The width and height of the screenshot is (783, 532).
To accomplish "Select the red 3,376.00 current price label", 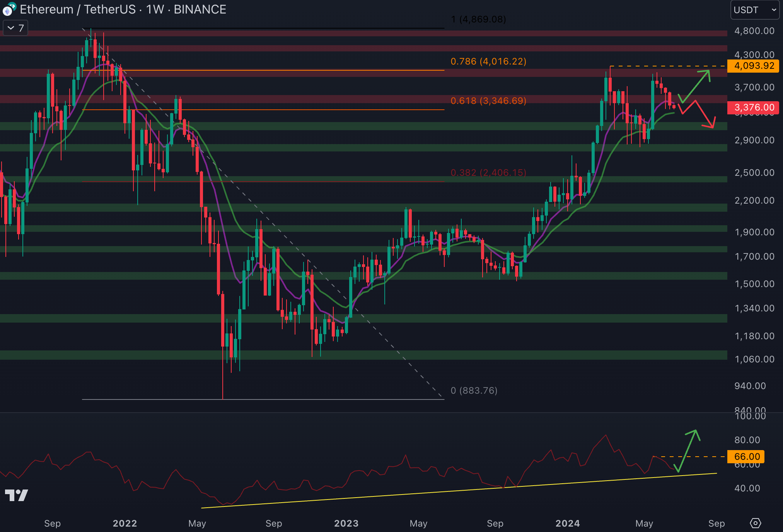I will [754, 107].
